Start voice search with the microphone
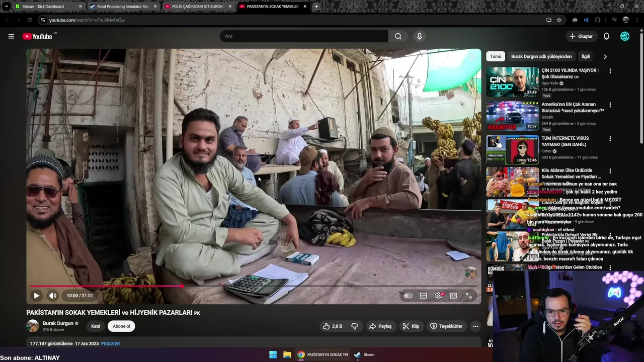Screen dimensions: 644x362 419,36
